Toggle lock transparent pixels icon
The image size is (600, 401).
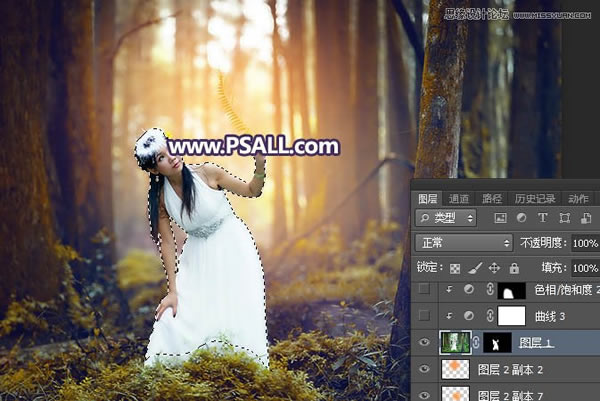point(455,268)
